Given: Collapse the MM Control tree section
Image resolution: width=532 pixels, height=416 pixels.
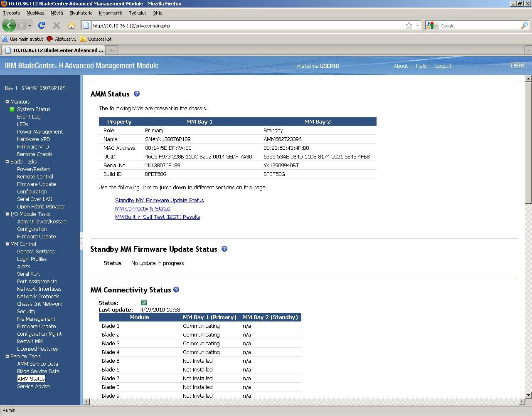Looking at the screenshot, I should (x=7, y=244).
